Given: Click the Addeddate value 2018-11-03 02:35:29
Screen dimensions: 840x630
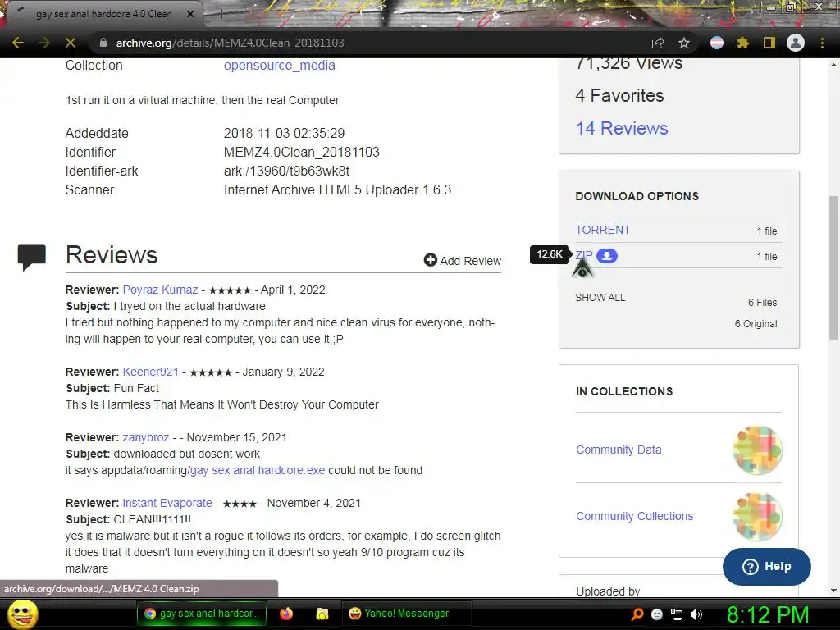Looking at the screenshot, I should click(284, 133).
